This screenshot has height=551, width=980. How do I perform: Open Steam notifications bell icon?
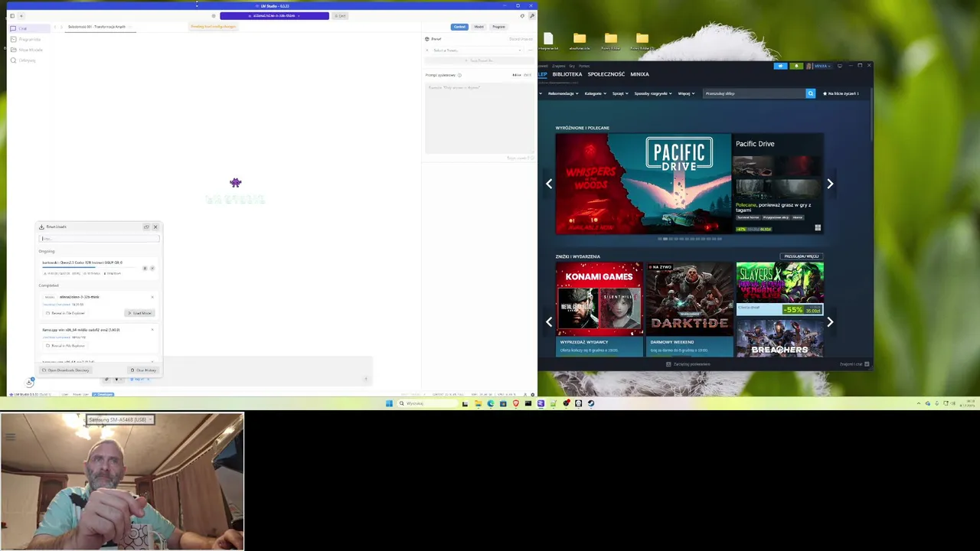[797, 66]
